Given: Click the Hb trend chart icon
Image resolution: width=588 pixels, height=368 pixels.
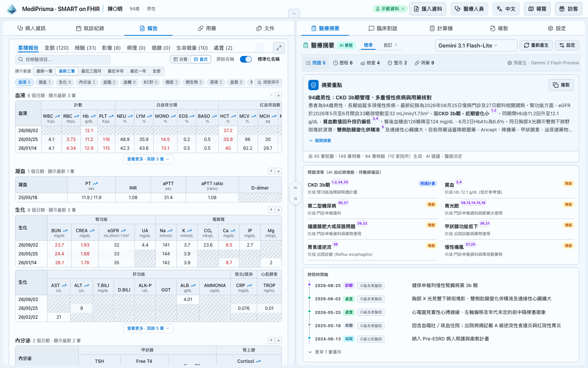Looking at the screenshot, I should point(93,116).
